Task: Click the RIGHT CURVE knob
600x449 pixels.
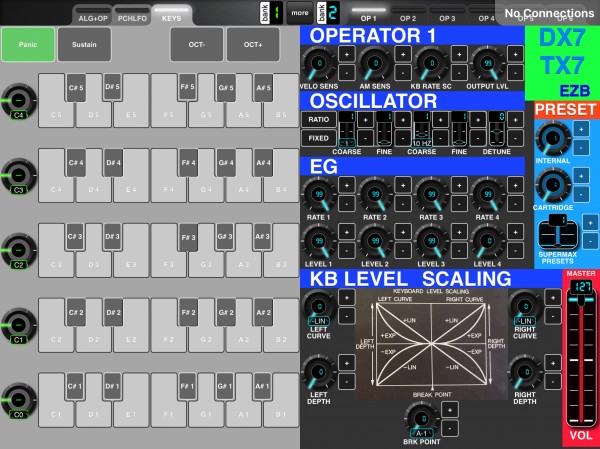Action: click(525, 307)
